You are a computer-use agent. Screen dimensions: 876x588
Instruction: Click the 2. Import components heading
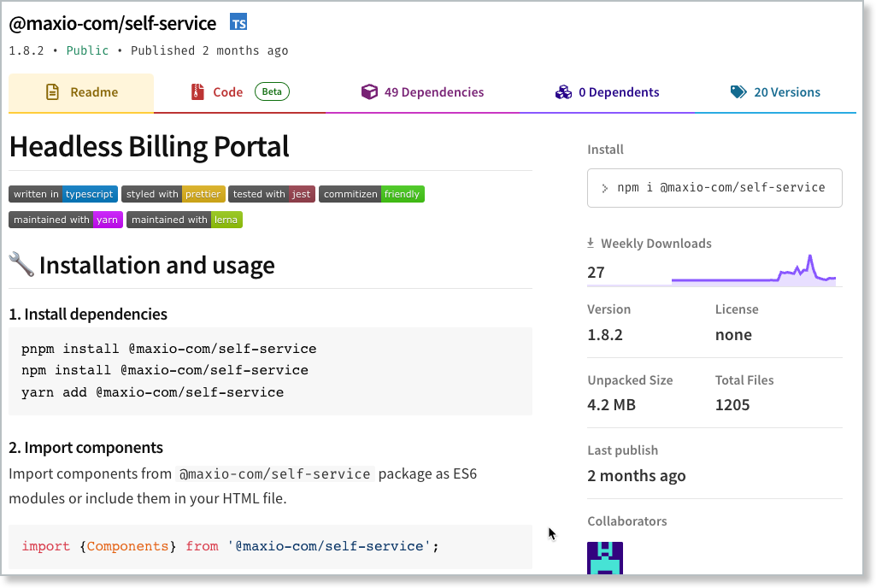coord(85,448)
